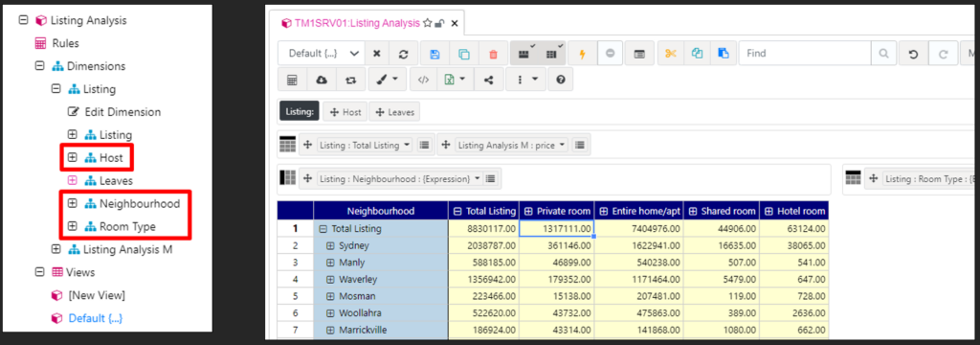Toggle the suppress zero columns button
The image size is (980, 345).
(552, 54)
